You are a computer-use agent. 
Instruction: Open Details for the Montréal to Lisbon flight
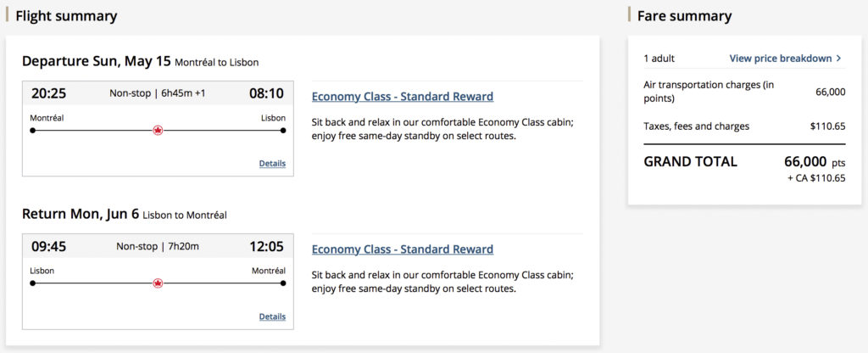(272, 164)
